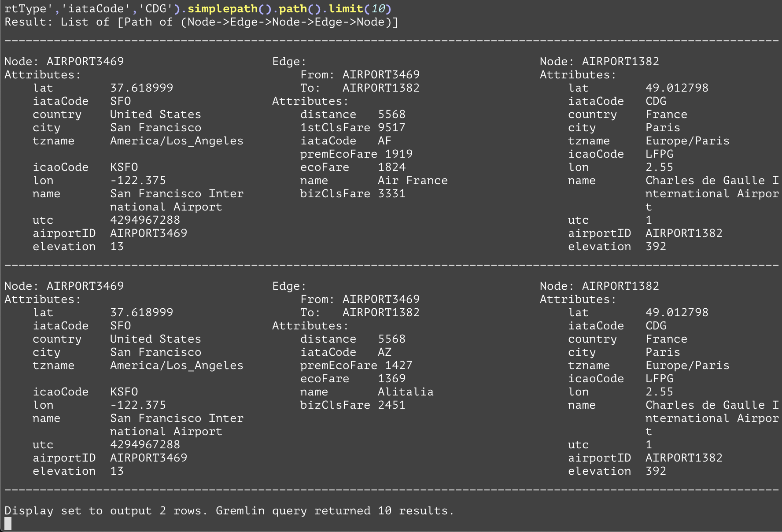
Task: Click the premEcoFare value 1427
Action: 398,366
